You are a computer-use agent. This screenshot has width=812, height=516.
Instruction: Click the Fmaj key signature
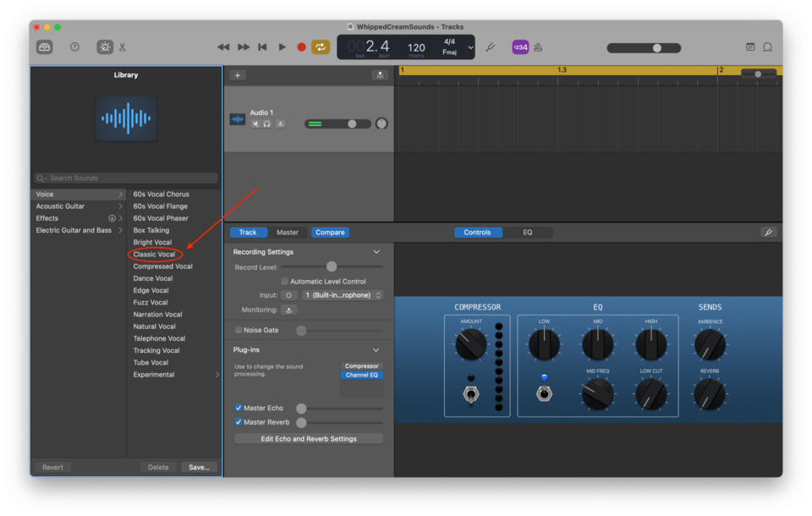[449, 52]
